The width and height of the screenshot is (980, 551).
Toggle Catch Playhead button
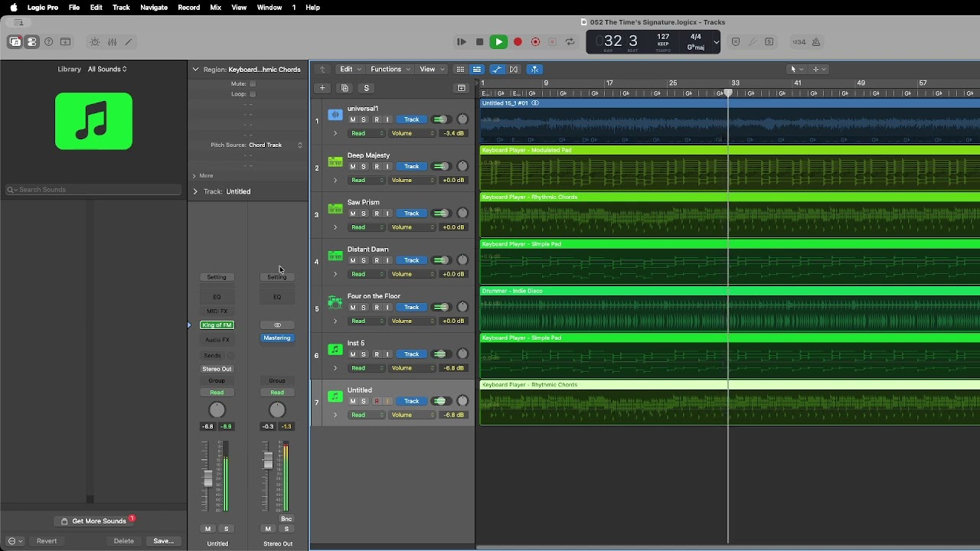coord(534,70)
